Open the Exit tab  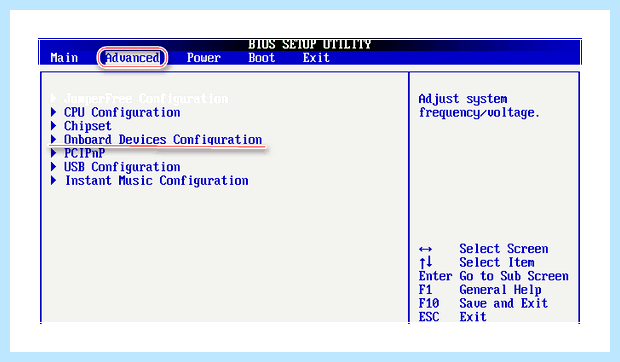[x=316, y=58]
